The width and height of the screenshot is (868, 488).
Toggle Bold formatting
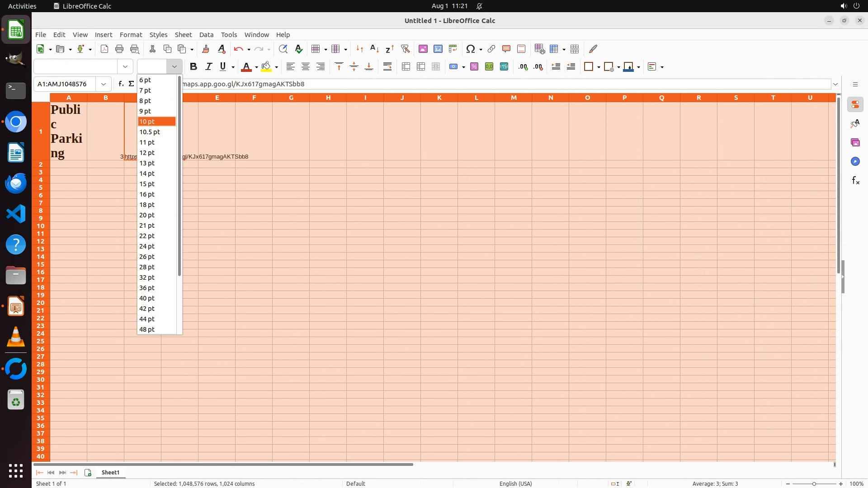(x=193, y=67)
